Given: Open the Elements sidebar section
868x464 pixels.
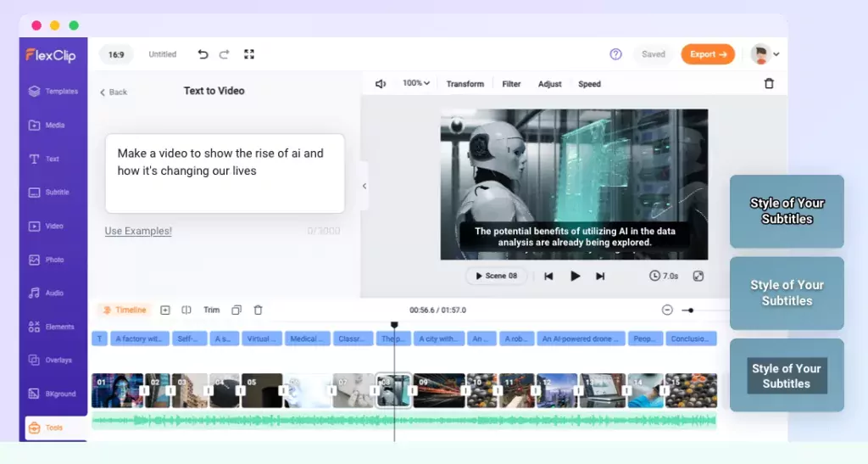Looking at the screenshot, I should [x=51, y=327].
